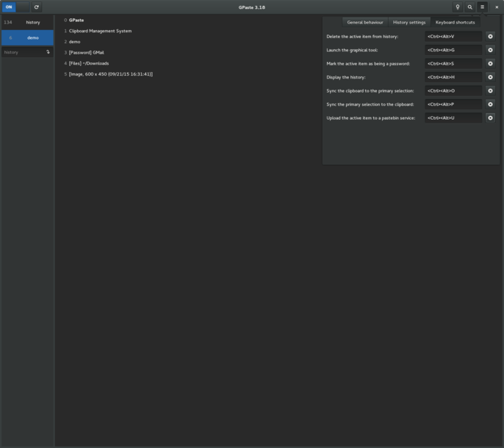The width and height of the screenshot is (504, 448).
Task: Reset the "Mark as password" shortcut
Action: (x=490, y=63)
